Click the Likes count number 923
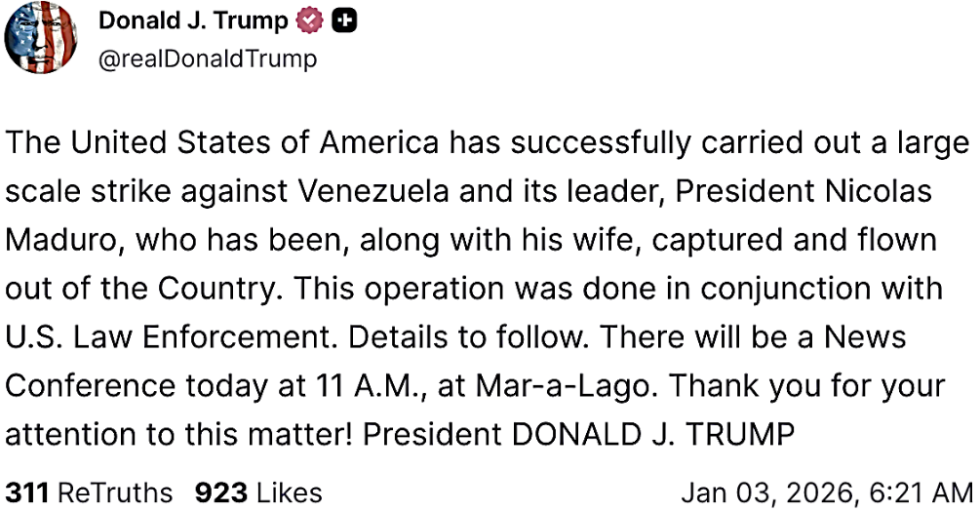Screen dimensions: 980x512 pyautogui.click(x=220, y=492)
